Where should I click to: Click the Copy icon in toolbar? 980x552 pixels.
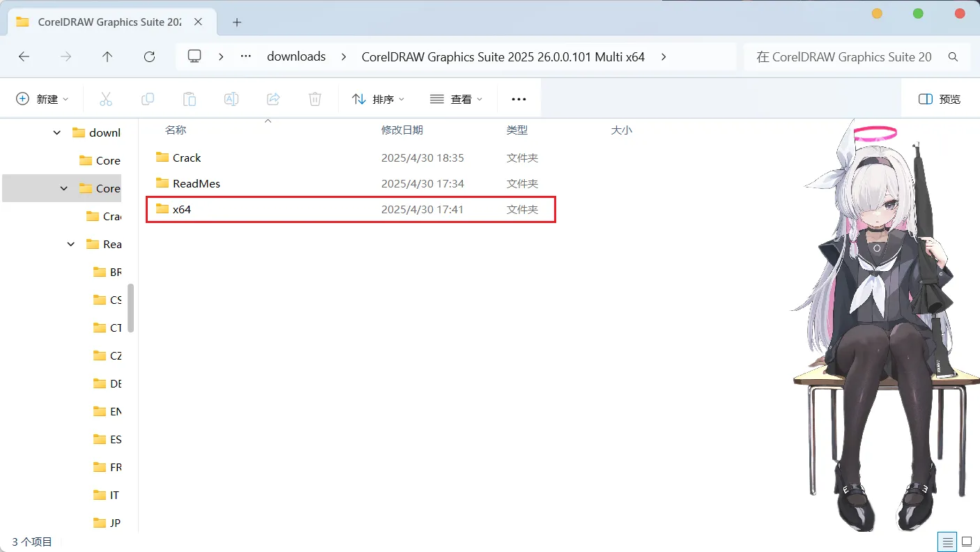coord(148,99)
